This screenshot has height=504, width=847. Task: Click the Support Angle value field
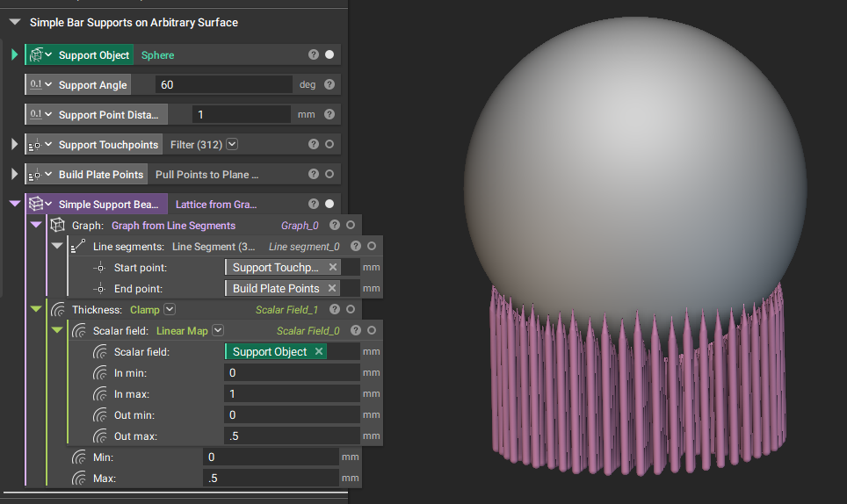(x=224, y=84)
